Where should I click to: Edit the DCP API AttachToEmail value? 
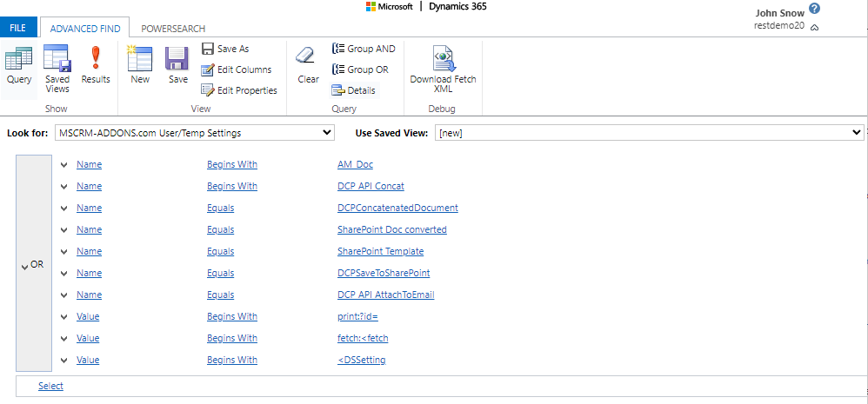coord(386,295)
